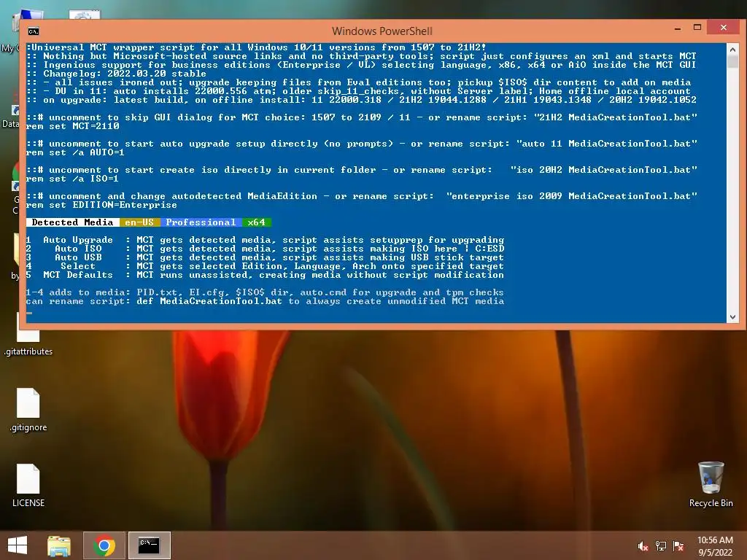The width and height of the screenshot is (747, 560).
Task: Select the PowerShell taskbar button
Action: coord(149,545)
